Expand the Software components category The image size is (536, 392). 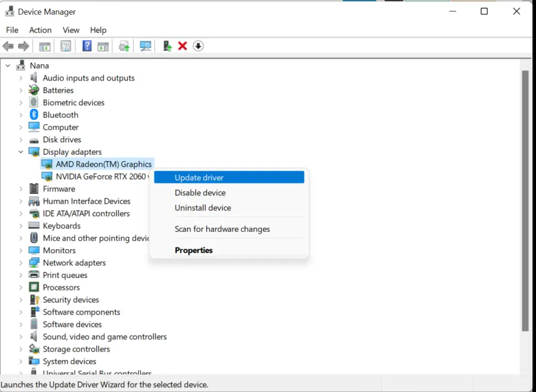(x=21, y=312)
